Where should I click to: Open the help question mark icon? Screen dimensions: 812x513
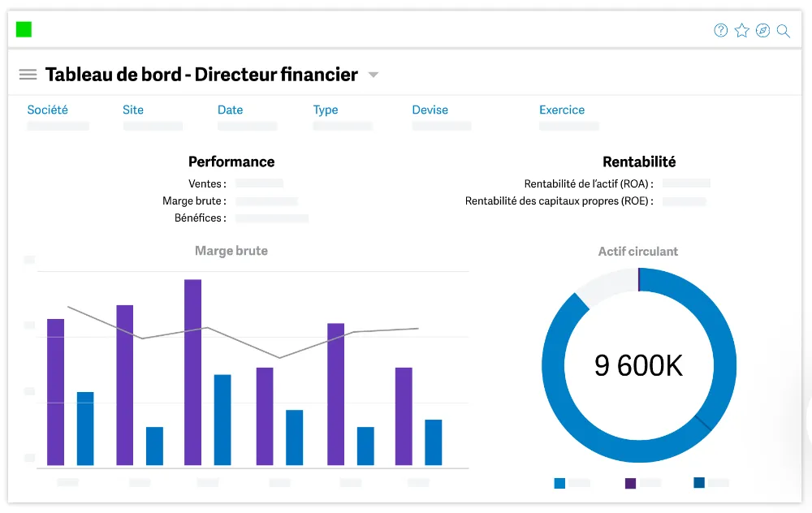click(720, 31)
